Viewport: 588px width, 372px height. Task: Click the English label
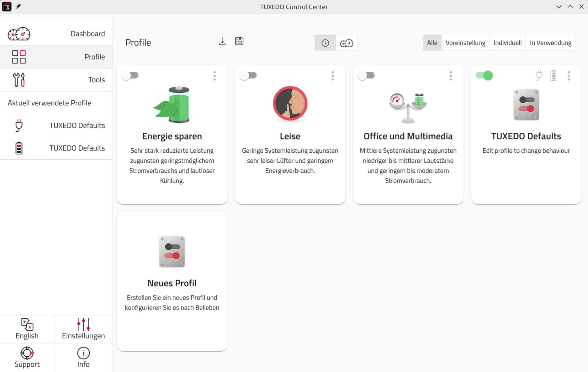(x=27, y=336)
